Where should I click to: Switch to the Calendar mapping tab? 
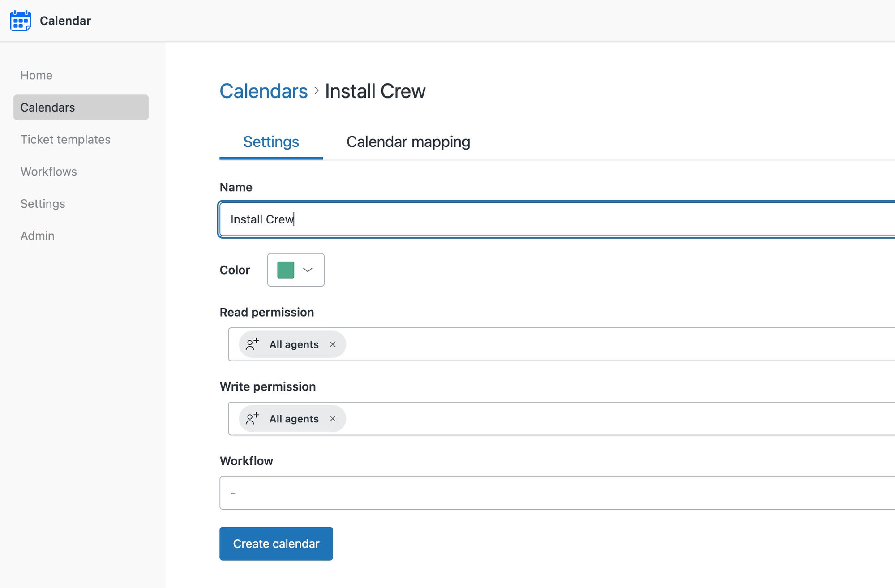tap(408, 142)
